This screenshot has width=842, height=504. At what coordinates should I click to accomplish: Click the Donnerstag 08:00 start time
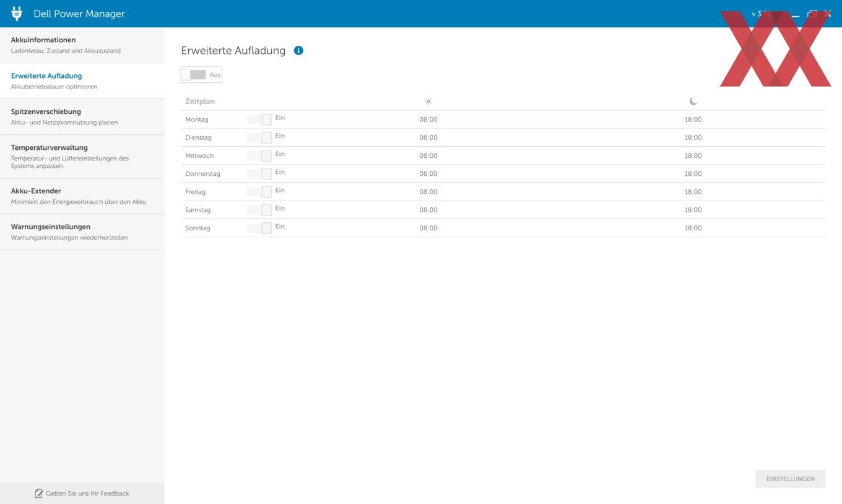tap(428, 173)
